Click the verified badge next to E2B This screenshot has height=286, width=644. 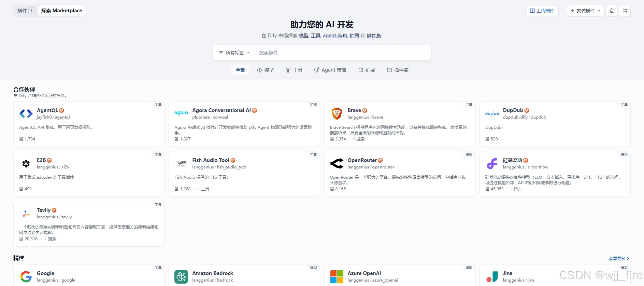(49, 160)
